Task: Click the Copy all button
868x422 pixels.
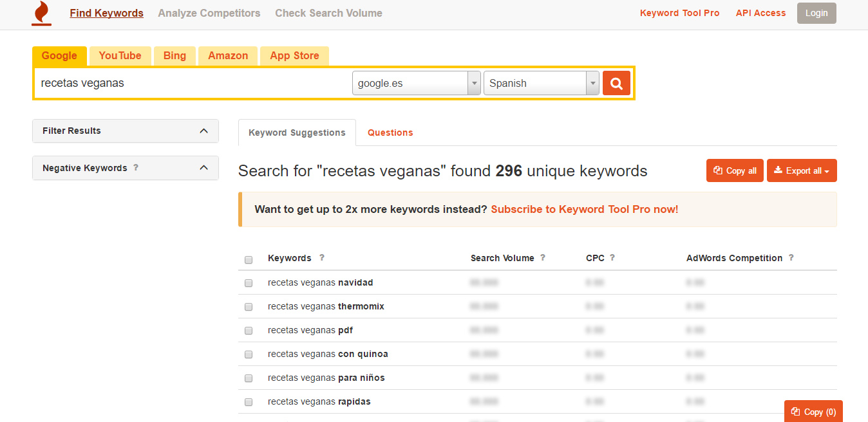Action: coord(735,170)
